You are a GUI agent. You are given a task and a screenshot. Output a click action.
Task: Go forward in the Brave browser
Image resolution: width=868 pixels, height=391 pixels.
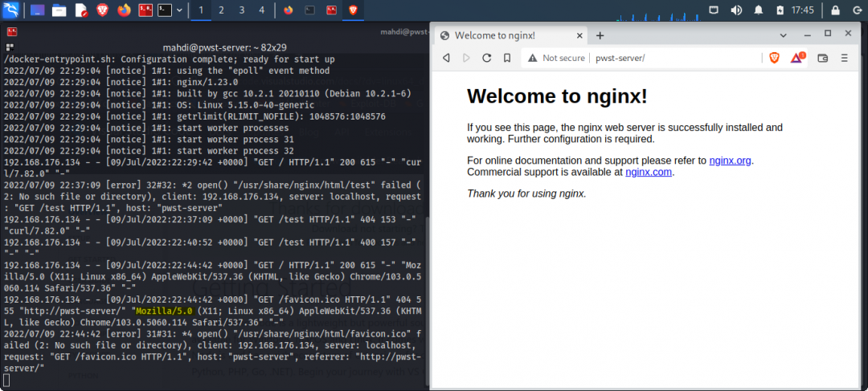tap(466, 58)
